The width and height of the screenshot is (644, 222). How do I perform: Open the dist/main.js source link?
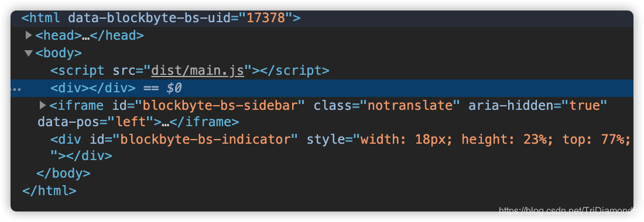(197, 71)
